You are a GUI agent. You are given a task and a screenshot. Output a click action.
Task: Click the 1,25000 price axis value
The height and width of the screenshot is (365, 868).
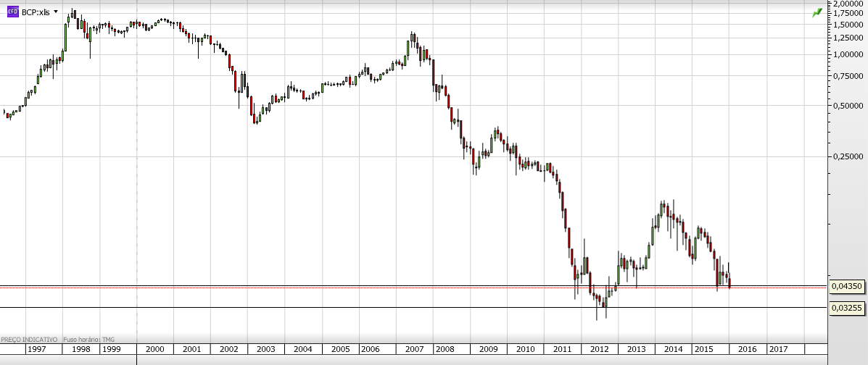click(848, 38)
